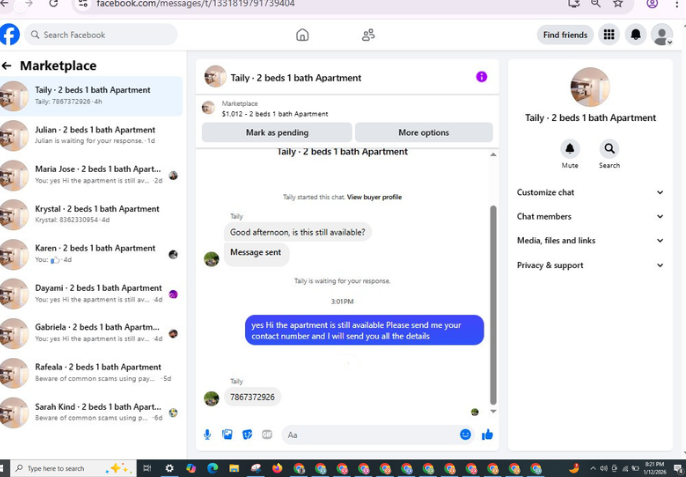Click the chat vertical scrollbar
Screen dimensions: 686x477
(494, 305)
